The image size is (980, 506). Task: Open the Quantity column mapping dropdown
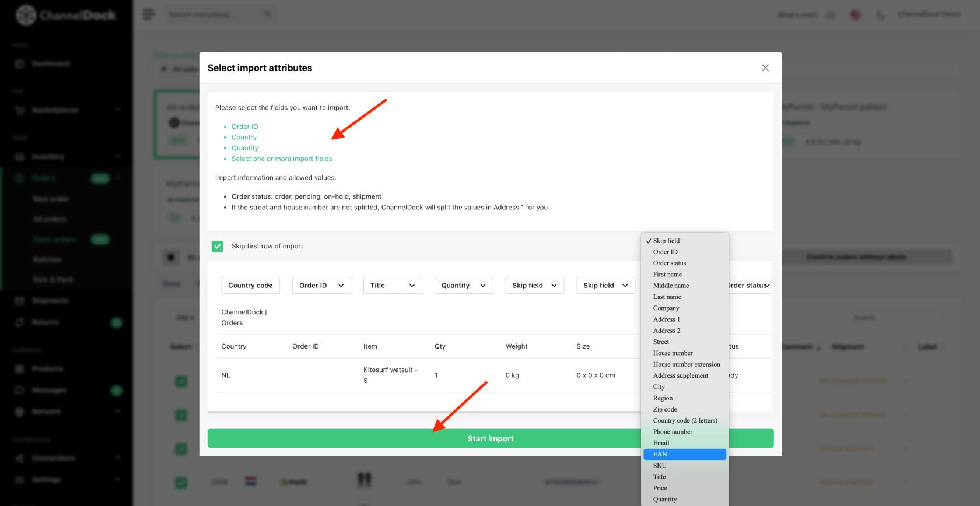click(464, 286)
